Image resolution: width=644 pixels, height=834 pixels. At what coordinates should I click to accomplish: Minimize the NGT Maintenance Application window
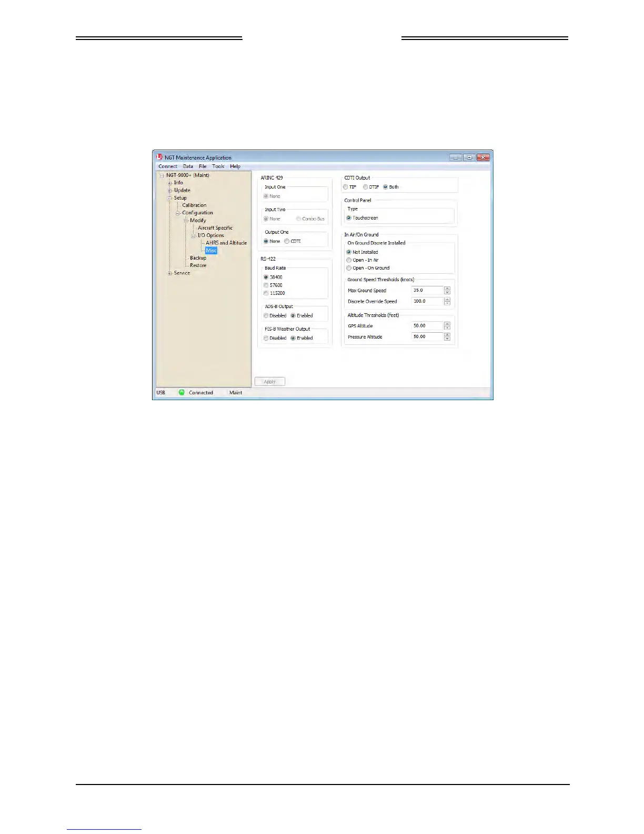(x=456, y=157)
